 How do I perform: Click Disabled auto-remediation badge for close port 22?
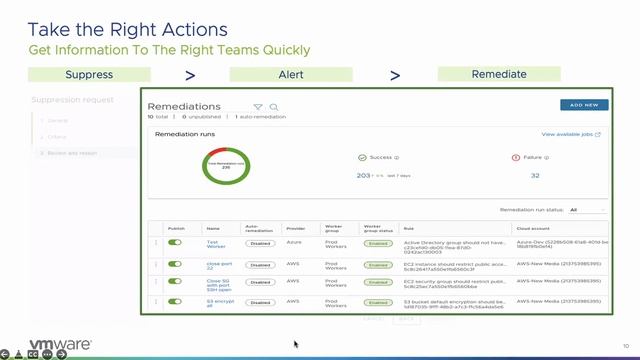[260, 265]
